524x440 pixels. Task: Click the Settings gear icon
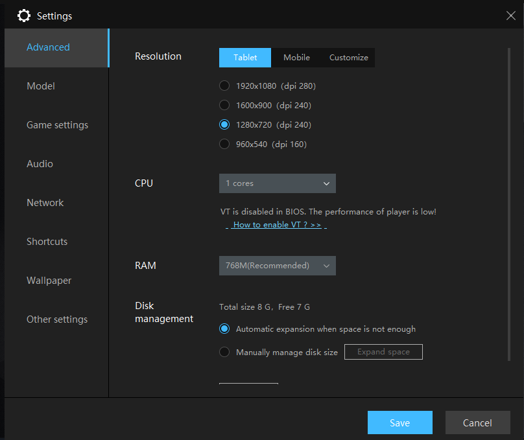[24, 16]
